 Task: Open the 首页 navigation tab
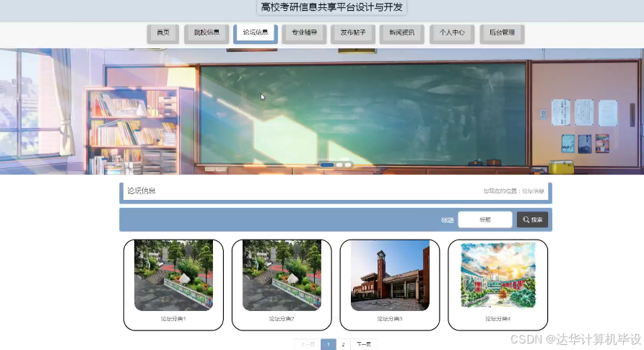coord(163,33)
